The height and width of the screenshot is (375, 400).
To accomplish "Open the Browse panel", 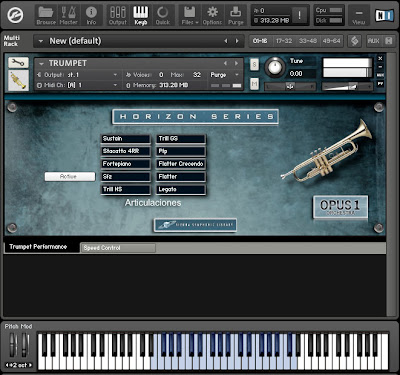I will pos(46,16).
